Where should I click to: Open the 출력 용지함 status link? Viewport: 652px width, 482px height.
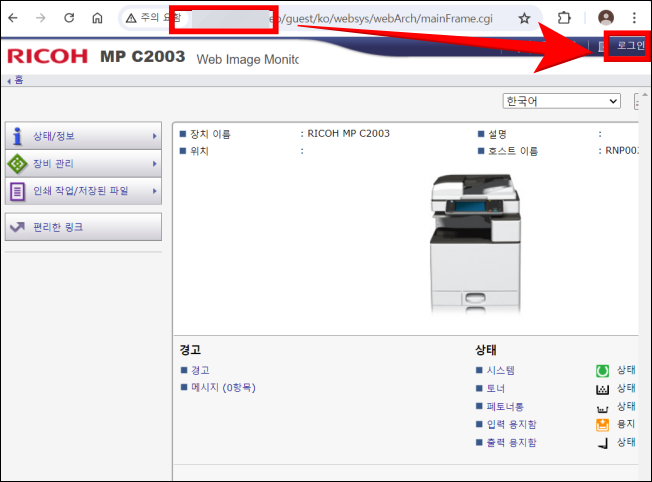[x=511, y=442]
